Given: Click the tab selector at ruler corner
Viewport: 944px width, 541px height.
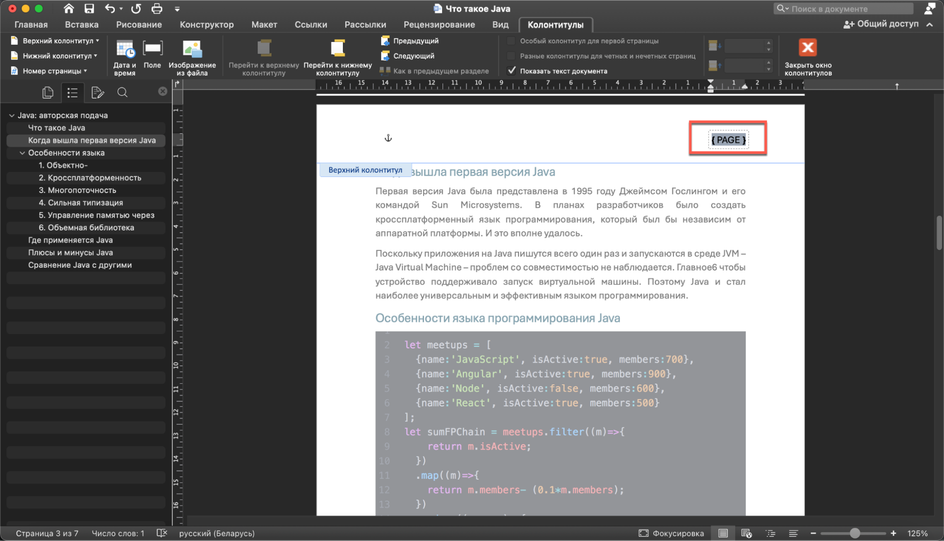Looking at the screenshot, I should click(177, 84).
